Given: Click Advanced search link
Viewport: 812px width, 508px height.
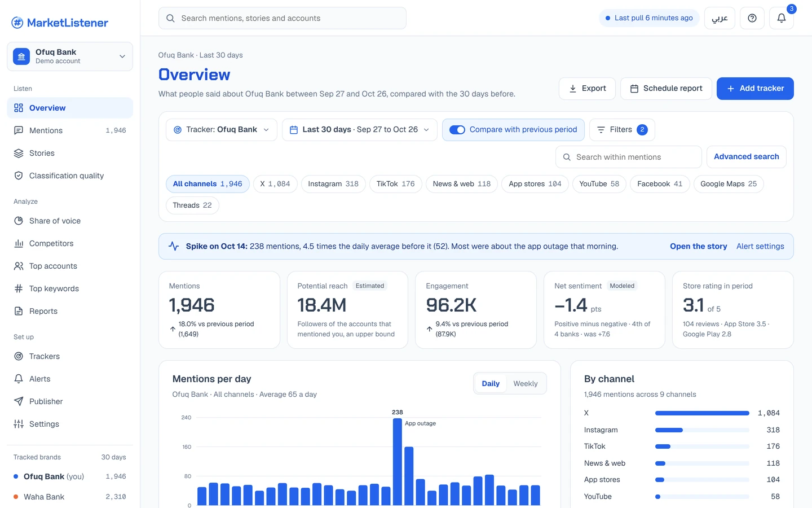Looking at the screenshot, I should [x=747, y=157].
